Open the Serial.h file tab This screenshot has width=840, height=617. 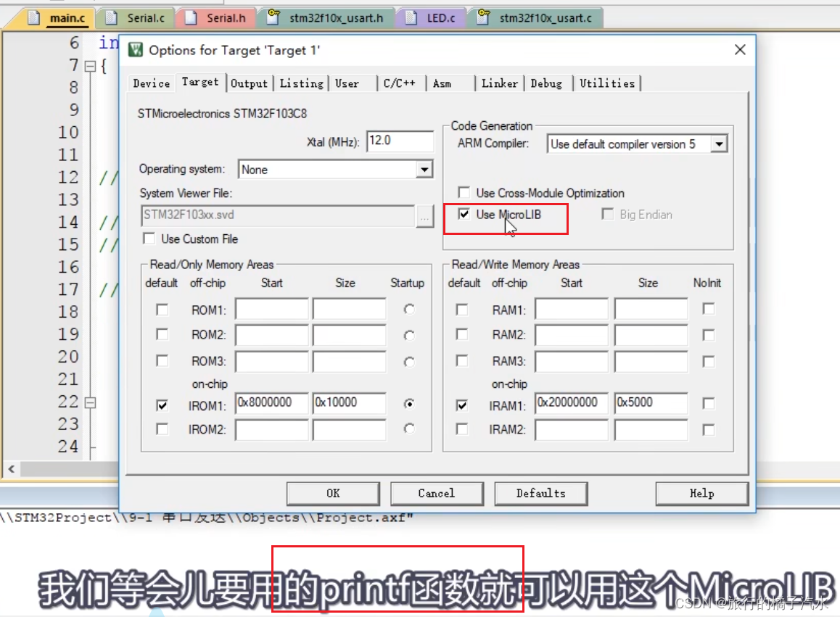coord(215,18)
